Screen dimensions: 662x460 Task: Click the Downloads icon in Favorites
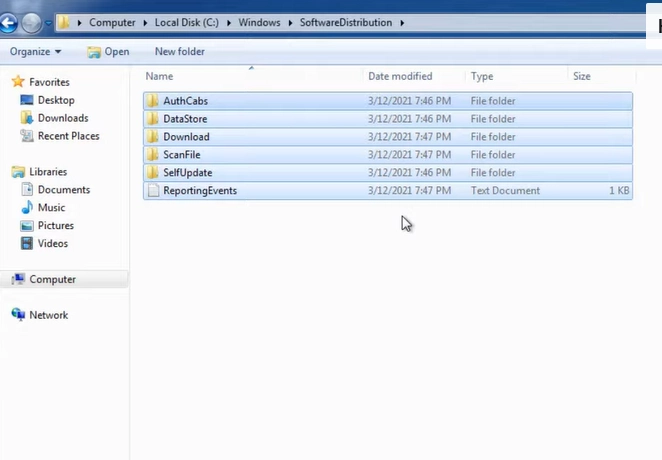point(27,118)
